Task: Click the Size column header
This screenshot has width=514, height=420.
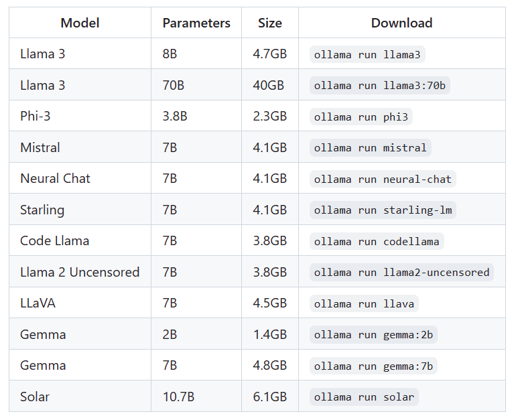Action: [270, 23]
